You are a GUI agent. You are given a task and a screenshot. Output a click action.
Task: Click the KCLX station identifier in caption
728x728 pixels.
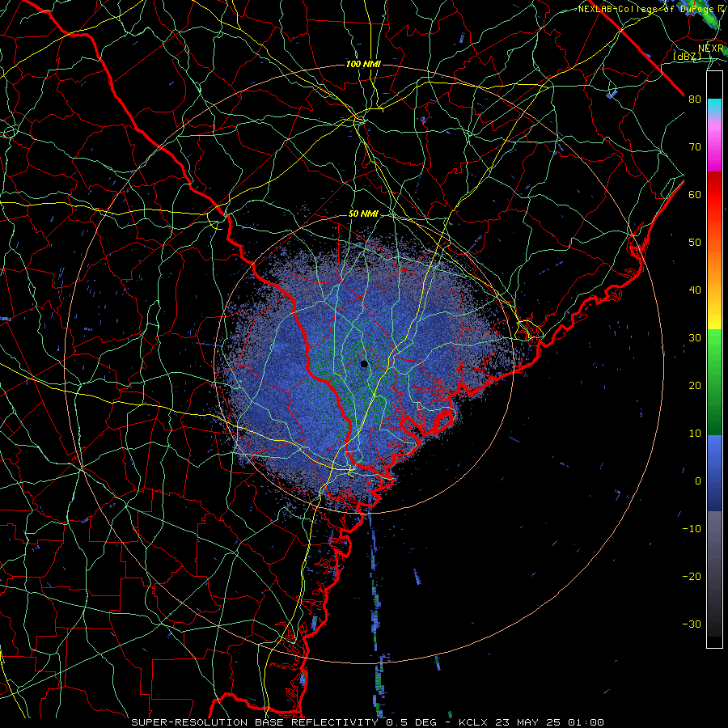coord(473,722)
